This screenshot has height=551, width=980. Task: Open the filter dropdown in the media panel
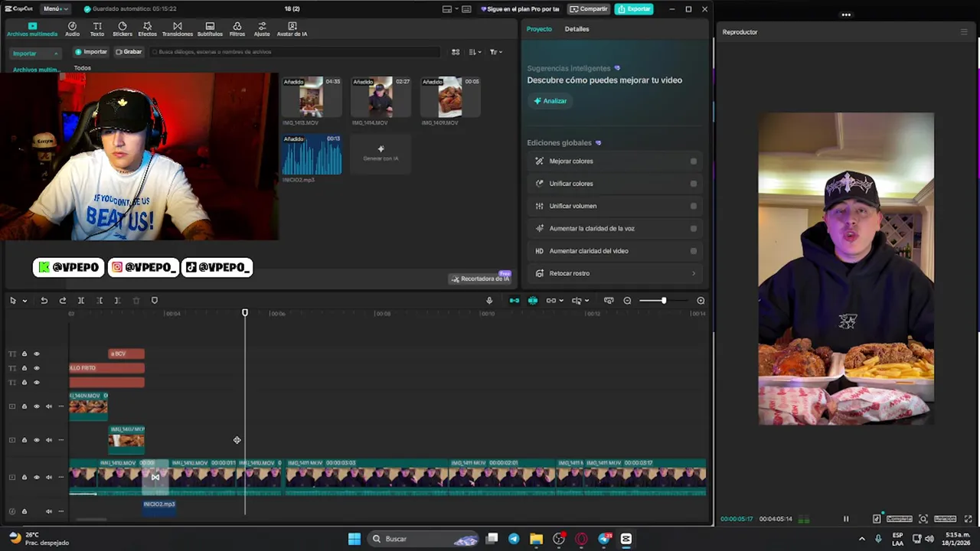click(x=496, y=52)
